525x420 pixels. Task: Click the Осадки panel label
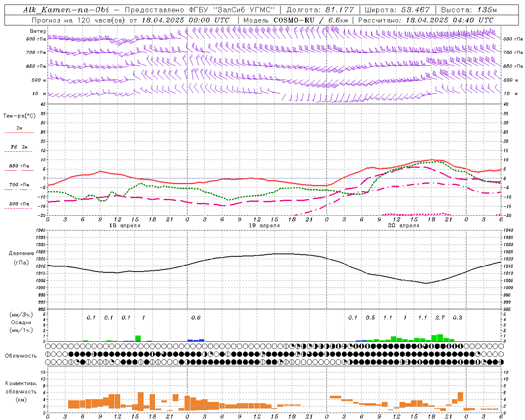tap(21, 322)
